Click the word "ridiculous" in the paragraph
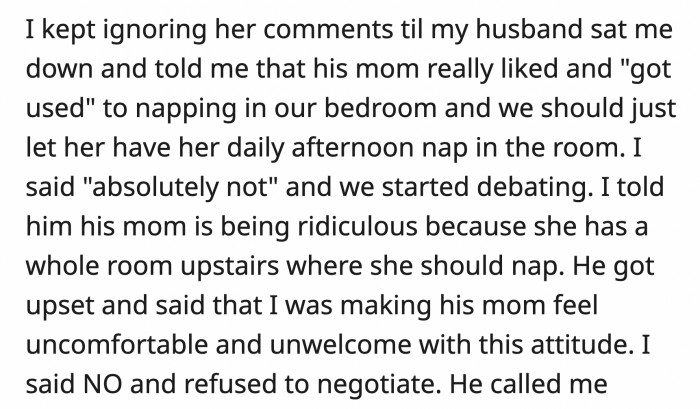This screenshot has width=700, height=409. click(357, 226)
